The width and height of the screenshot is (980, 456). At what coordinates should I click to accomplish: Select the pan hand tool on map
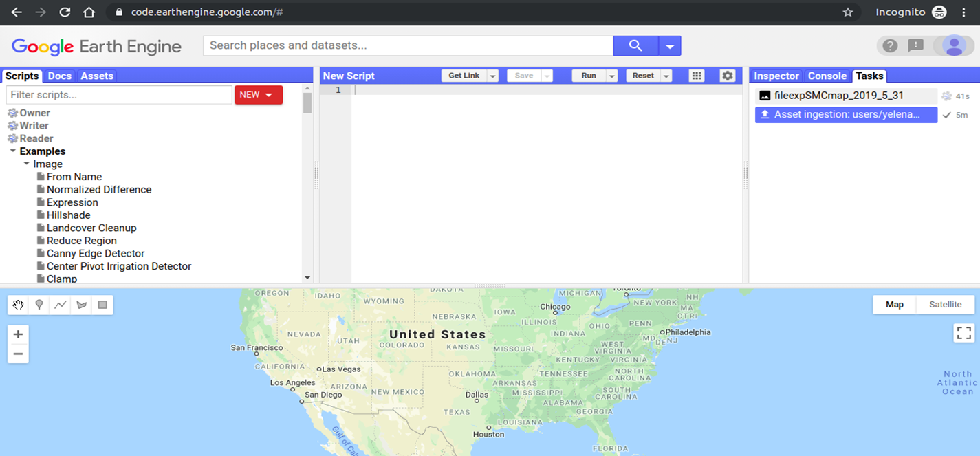point(18,305)
